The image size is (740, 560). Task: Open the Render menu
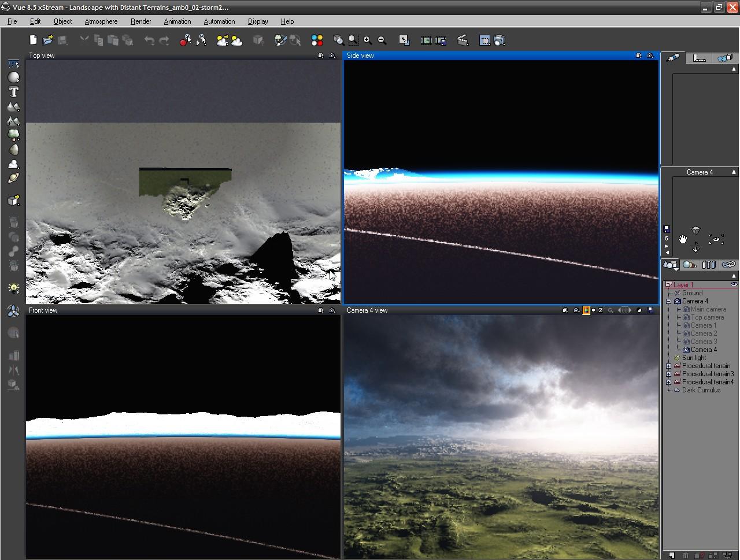pyautogui.click(x=140, y=21)
